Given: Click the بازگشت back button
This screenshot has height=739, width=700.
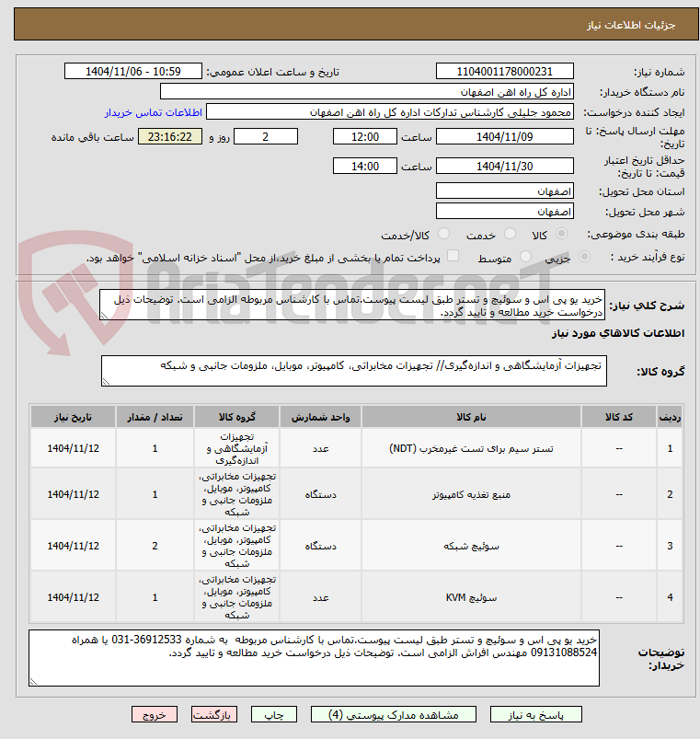Looking at the screenshot, I should (x=213, y=714).
